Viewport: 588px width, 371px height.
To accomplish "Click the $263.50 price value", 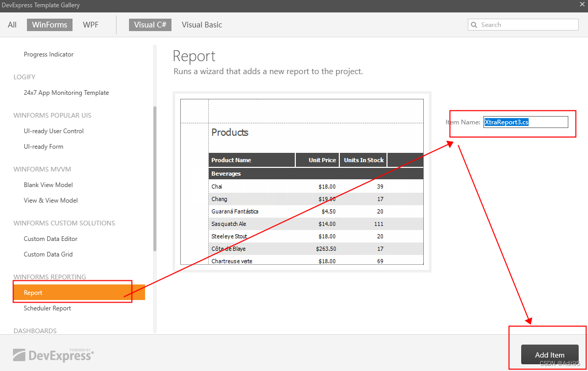I will pyautogui.click(x=326, y=249).
